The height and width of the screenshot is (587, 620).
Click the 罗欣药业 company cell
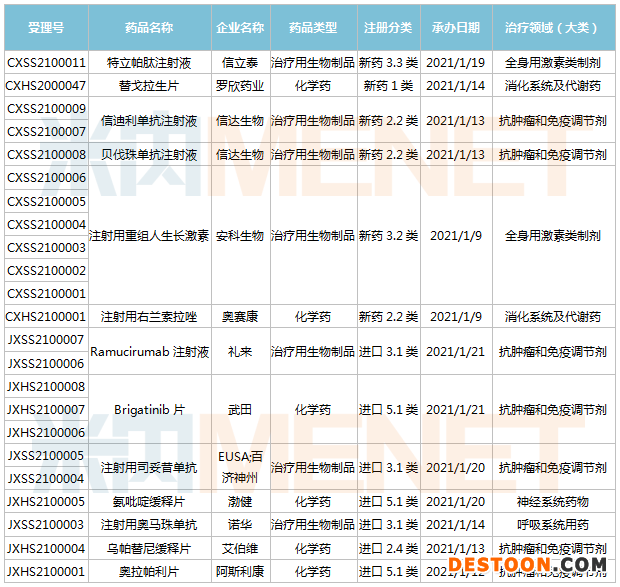pos(240,86)
